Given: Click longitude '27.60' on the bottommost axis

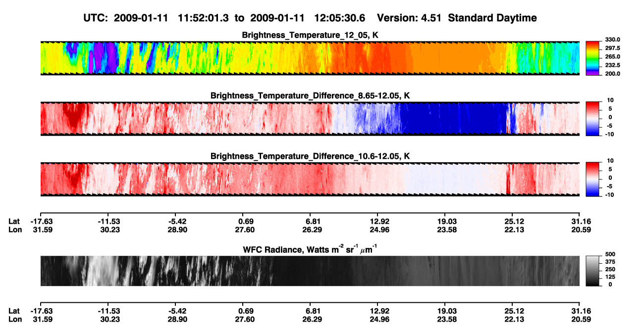Looking at the screenshot, I should [x=245, y=320].
